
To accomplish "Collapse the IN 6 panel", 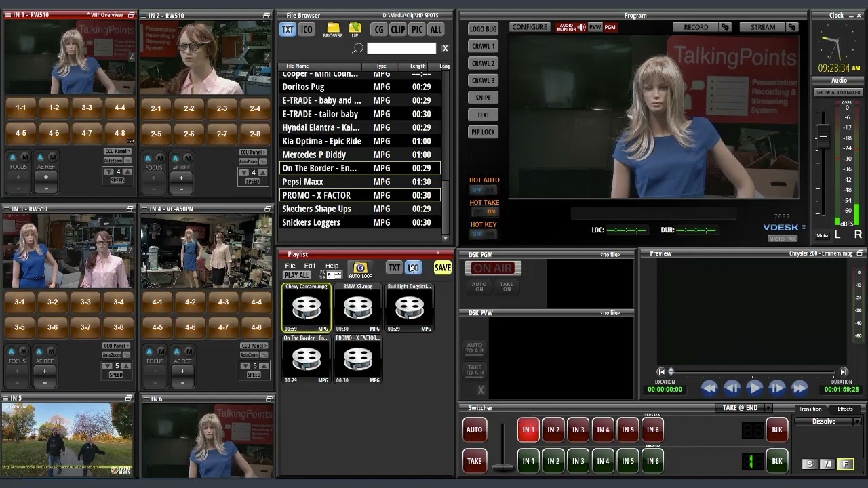I will point(268,399).
